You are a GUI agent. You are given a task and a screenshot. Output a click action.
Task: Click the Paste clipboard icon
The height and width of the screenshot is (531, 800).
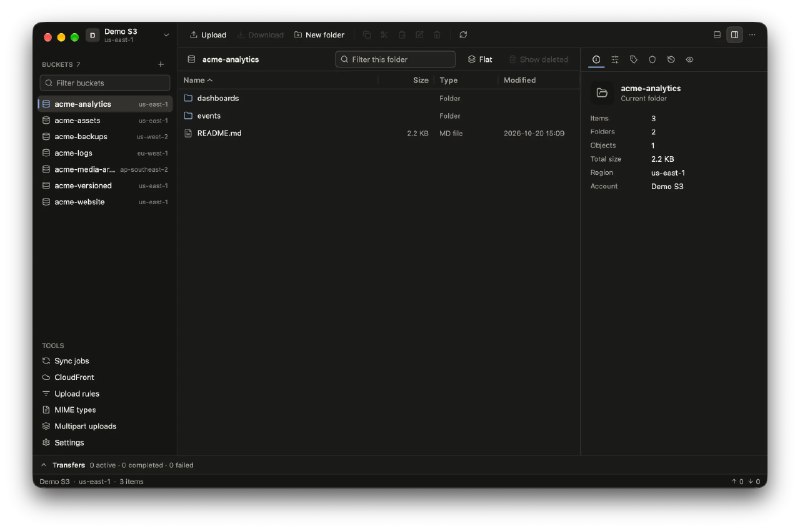coord(402,35)
